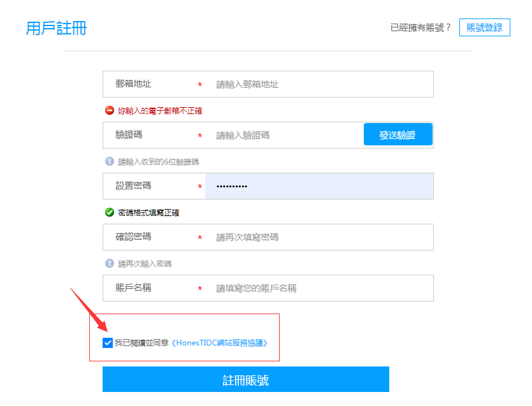Click the info icon beside 請輸入收到的6位驗證碼
532x406 pixels.
pos(110,161)
